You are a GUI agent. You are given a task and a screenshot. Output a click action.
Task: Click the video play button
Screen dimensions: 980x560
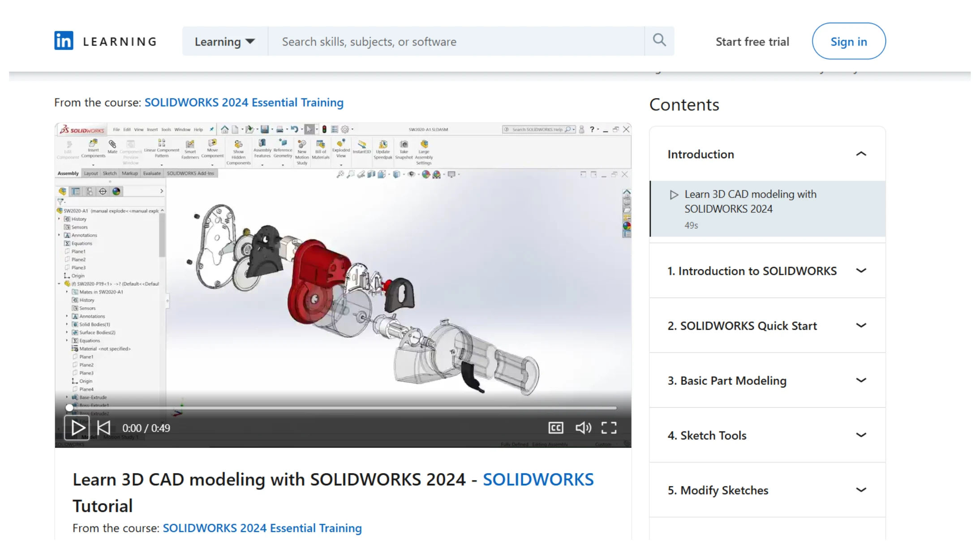[77, 428]
